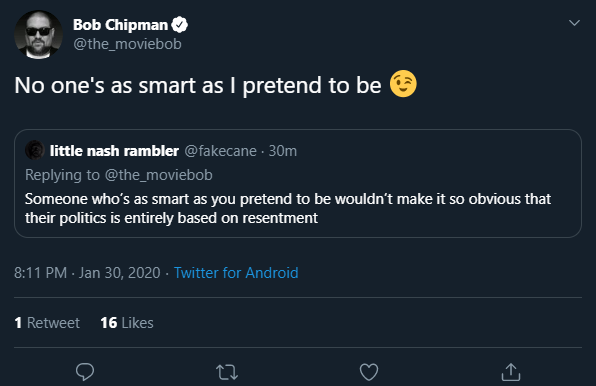Open the quoted tweet about resentment
The width and height of the screenshot is (596, 386).
coord(298,184)
